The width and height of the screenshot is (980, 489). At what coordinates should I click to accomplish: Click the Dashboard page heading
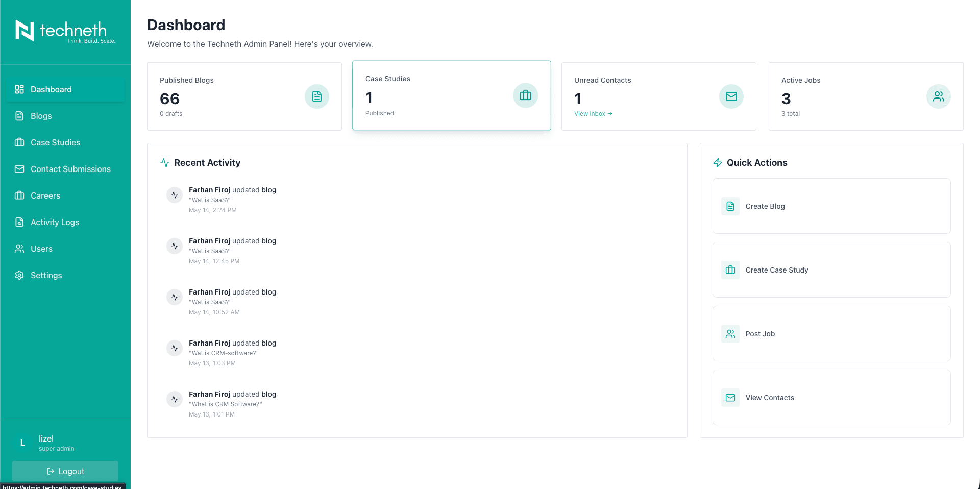(186, 25)
